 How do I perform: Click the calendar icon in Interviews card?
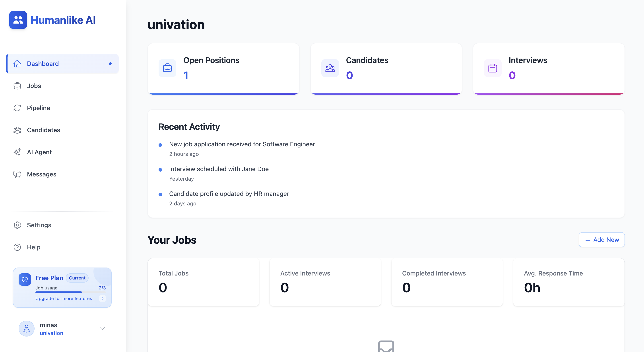tap(493, 68)
